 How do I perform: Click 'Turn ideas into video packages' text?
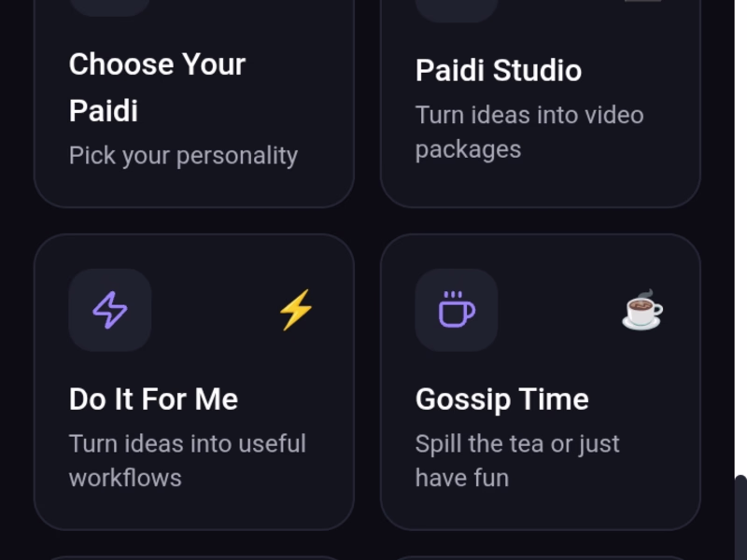coord(529,132)
